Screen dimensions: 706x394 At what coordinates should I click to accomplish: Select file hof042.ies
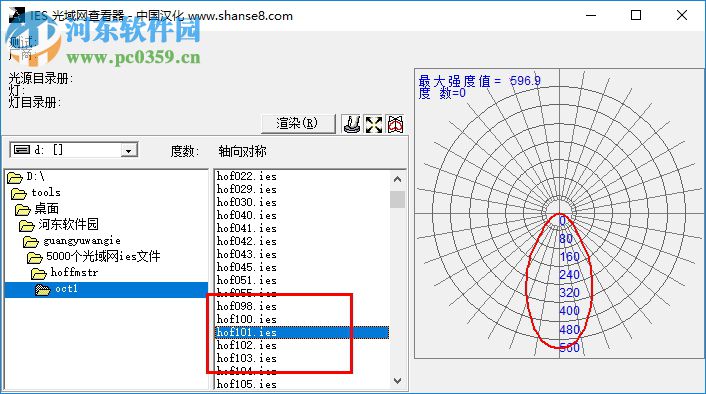(247, 241)
